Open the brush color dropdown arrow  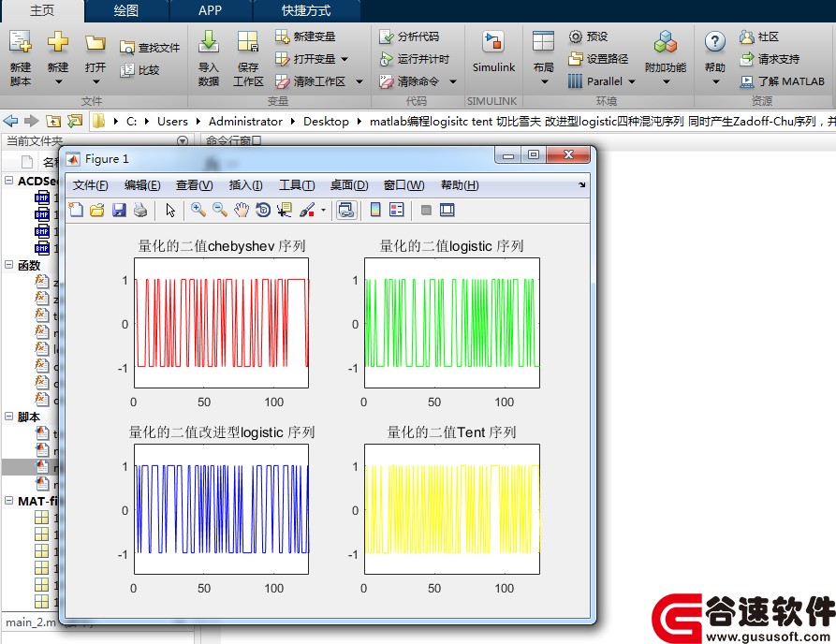tap(323, 210)
